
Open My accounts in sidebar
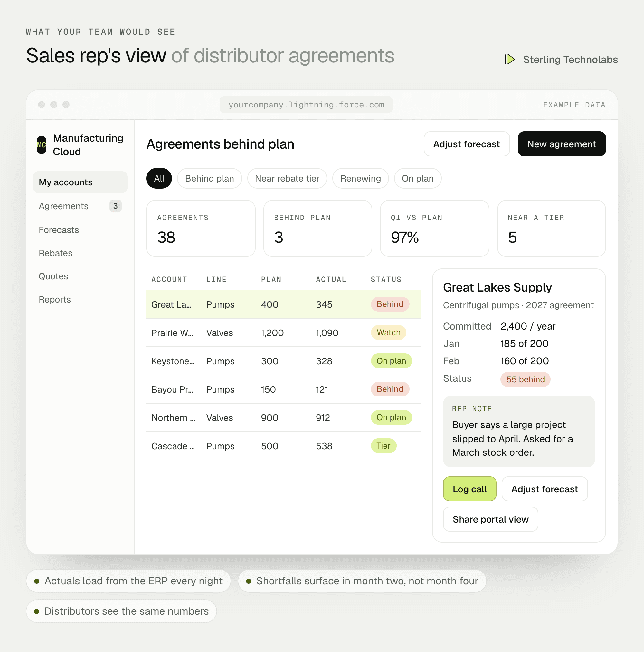click(x=80, y=182)
